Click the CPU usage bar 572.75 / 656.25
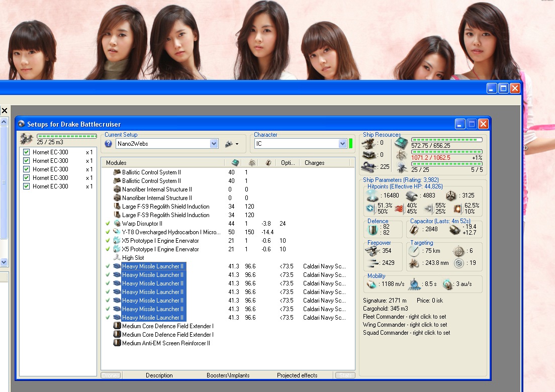The image size is (555, 392). (x=447, y=140)
